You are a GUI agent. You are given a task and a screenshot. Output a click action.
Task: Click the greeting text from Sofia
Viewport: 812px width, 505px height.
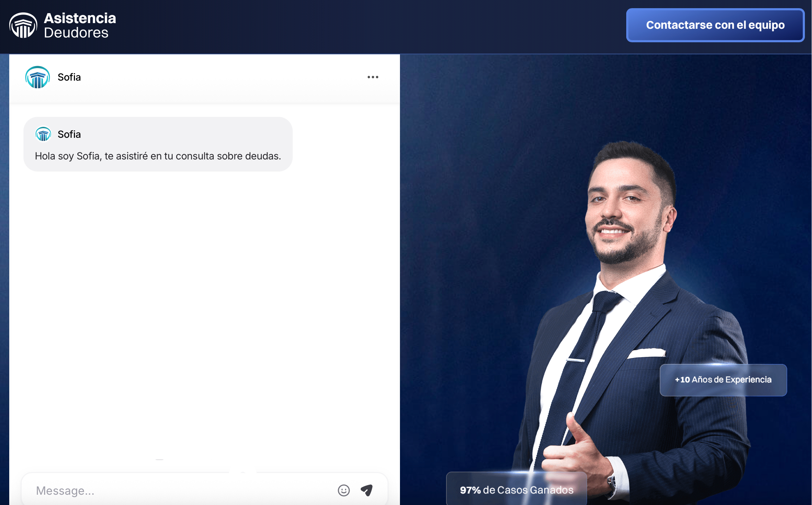[x=158, y=156]
